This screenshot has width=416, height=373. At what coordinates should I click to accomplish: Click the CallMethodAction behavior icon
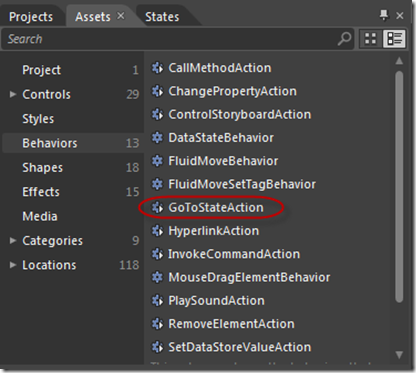click(x=157, y=68)
